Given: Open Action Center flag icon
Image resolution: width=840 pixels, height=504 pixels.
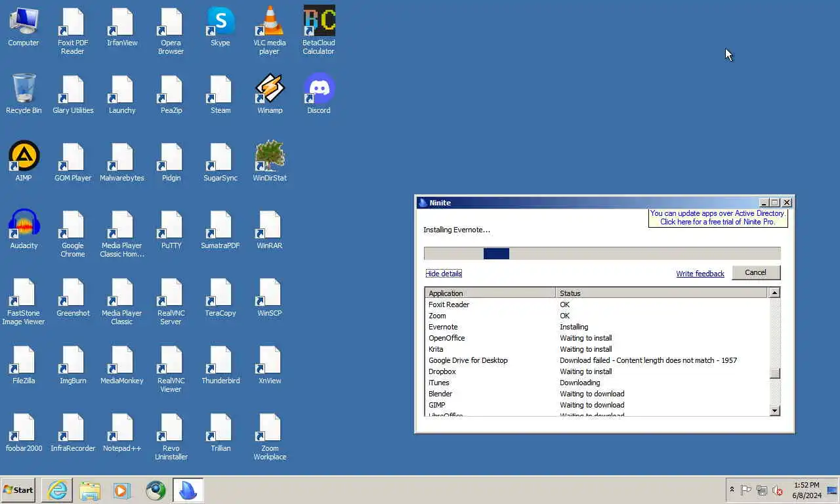Looking at the screenshot, I should coord(746,490).
